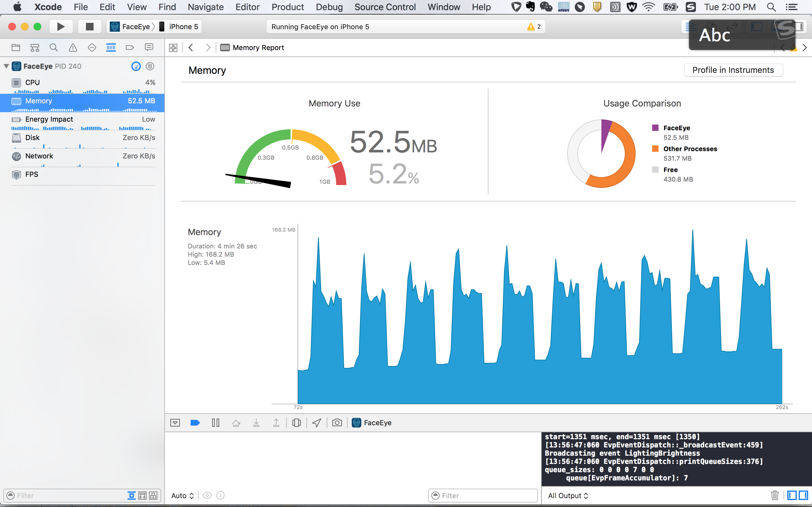Click the Simulate Location arrow icon

click(x=317, y=422)
